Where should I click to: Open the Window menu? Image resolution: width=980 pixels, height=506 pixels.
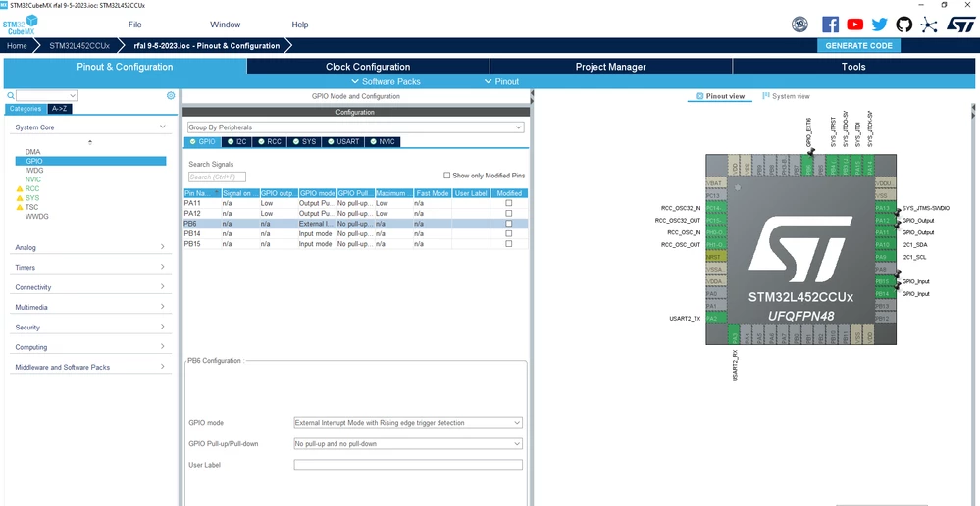225,25
